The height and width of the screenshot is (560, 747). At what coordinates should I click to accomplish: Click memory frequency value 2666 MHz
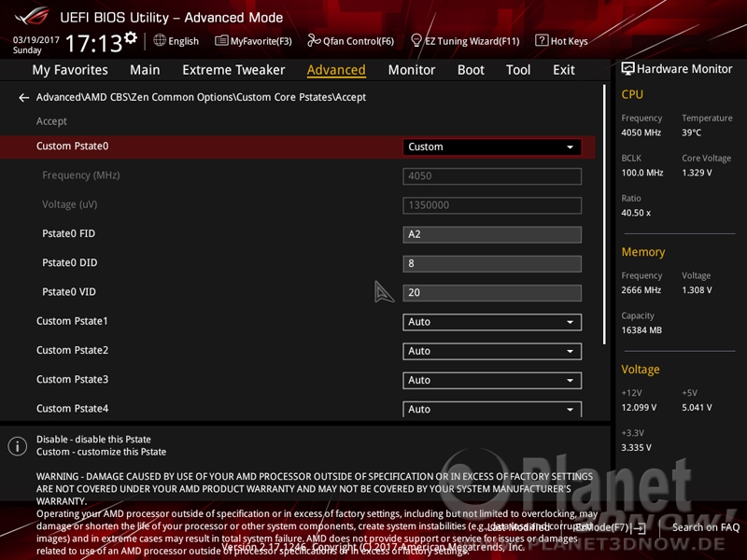pos(641,289)
